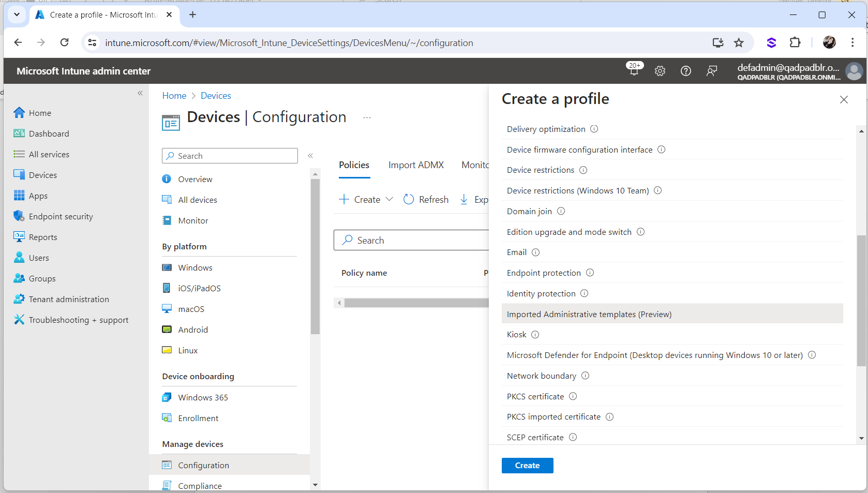Open the Monitor tab in Configuration
868x493 pixels.
(475, 165)
